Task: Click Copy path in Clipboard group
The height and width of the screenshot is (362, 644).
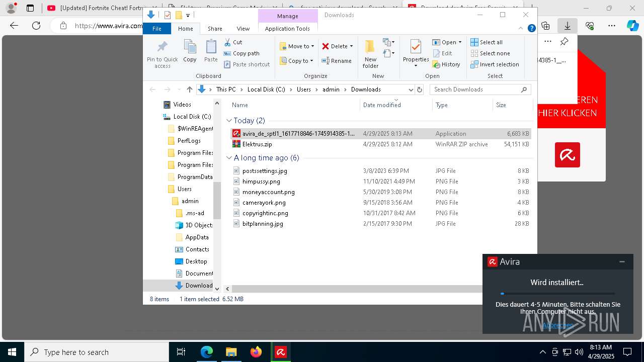Action: [x=242, y=53]
